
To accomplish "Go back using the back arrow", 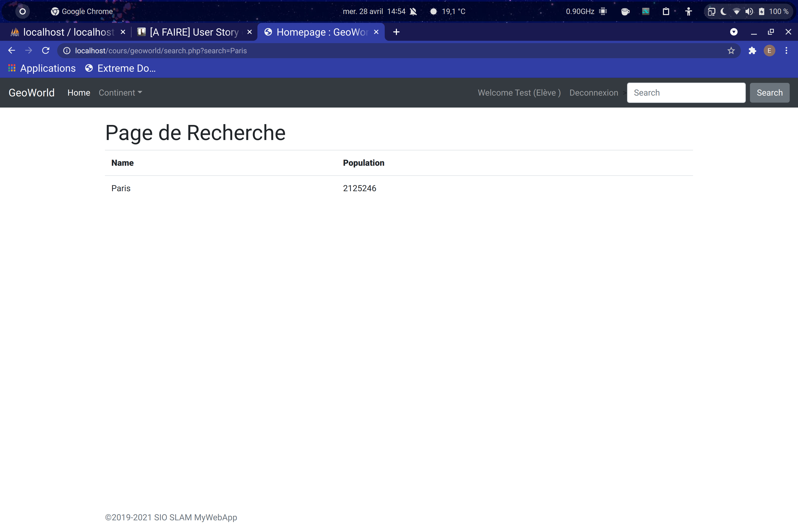I will (x=11, y=51).
